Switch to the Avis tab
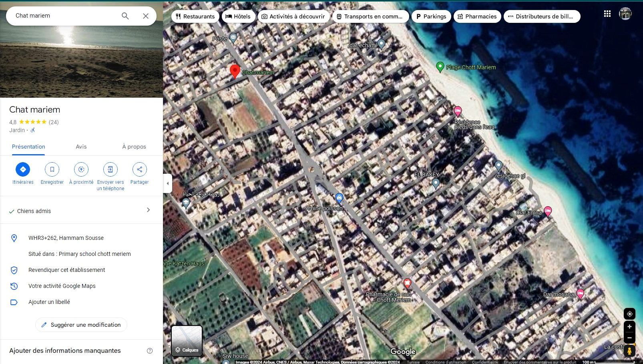The height and width of the screenshot is (364, 643). point(81,147)
